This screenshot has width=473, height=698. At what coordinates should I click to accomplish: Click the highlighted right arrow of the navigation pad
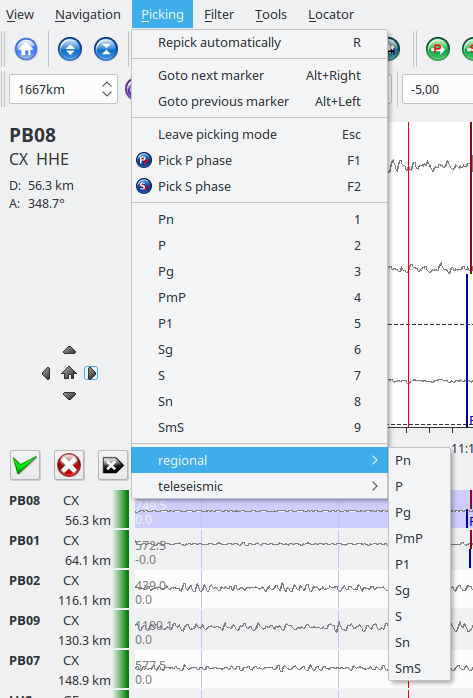pyautogui.click(x=91, y=373)
